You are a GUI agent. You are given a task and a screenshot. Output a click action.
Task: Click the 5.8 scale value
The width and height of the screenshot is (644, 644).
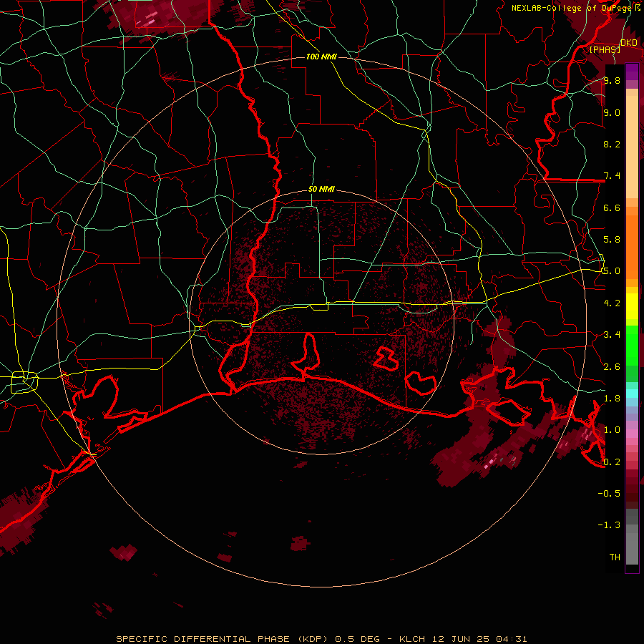pyautogui.click(x=612, y=239)
